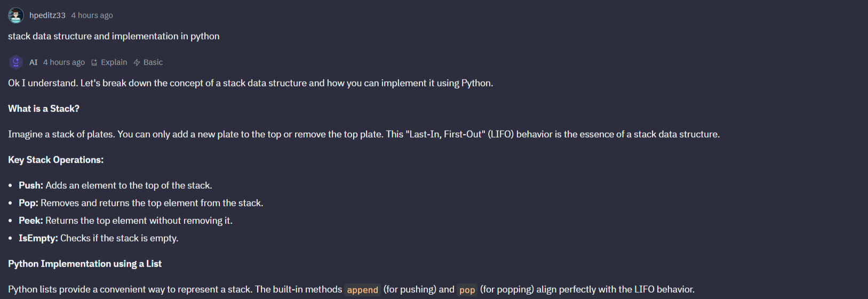The height and width of the screenshot is (299, 868).
Task: Click the AI reply's "4 hours ago" timestamp
Action: coord(64,62)
